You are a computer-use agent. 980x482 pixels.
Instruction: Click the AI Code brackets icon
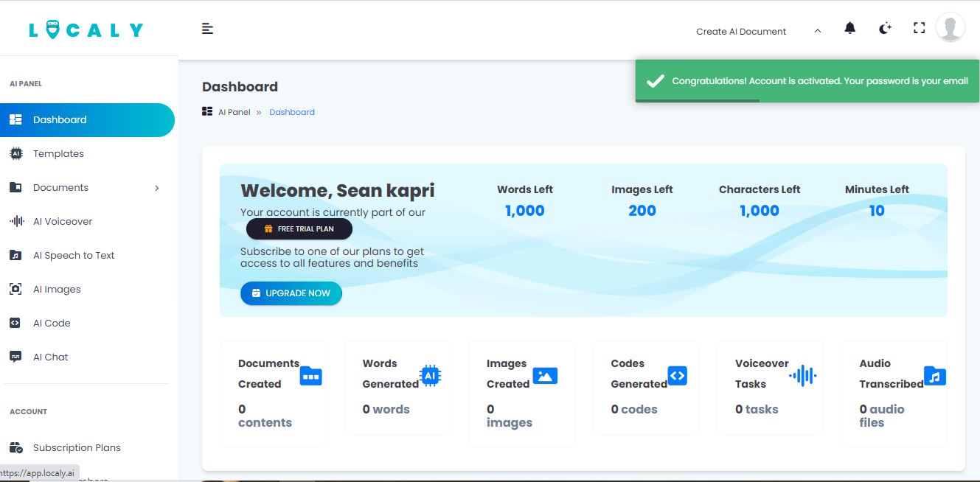pos(15,324)
